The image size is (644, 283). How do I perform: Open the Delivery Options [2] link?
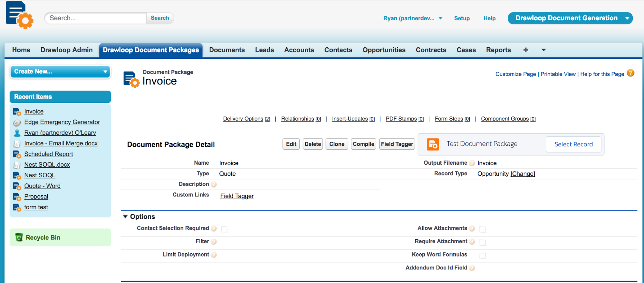(246, 119)
